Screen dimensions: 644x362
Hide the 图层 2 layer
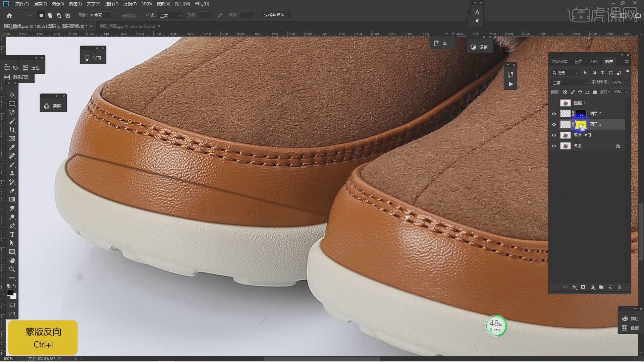(x=554, y=114)
